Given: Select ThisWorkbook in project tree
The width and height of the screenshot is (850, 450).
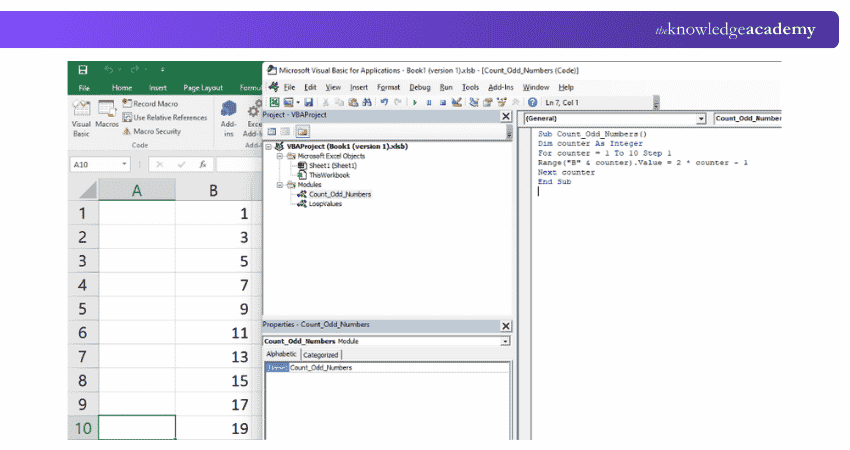Looking at the screenshot, I should pyautogui.click(x=324, y=175).
